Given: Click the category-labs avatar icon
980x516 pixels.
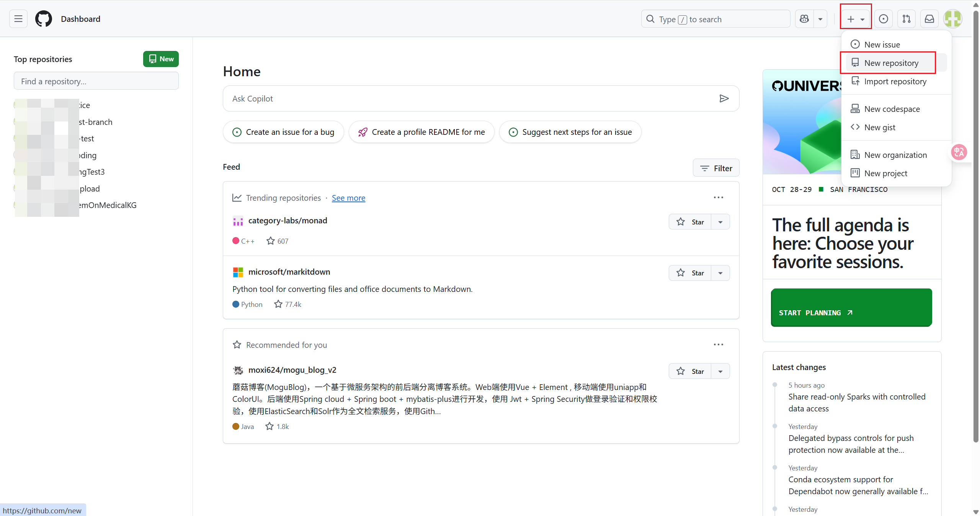Looking at the screenshot, I should (238, 221).
